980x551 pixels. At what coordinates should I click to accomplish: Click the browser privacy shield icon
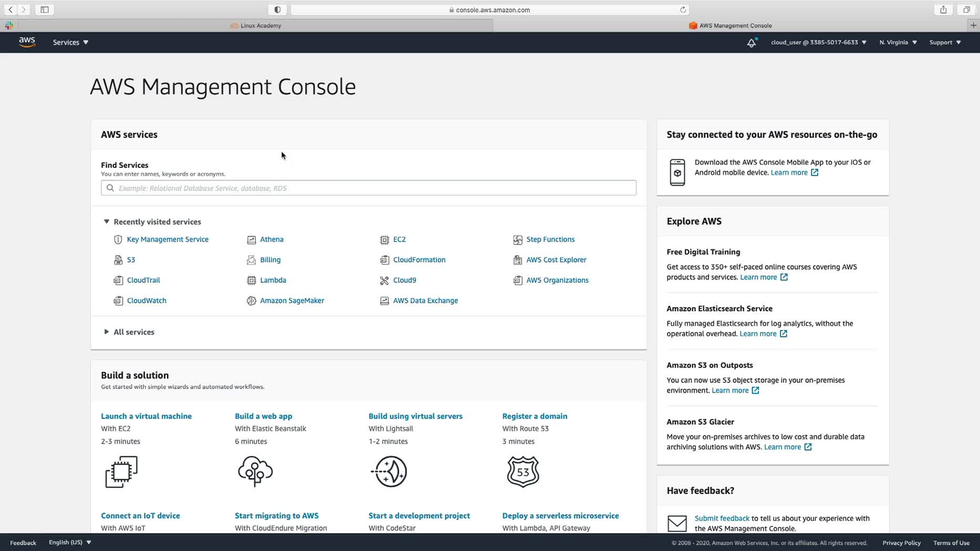277,9
